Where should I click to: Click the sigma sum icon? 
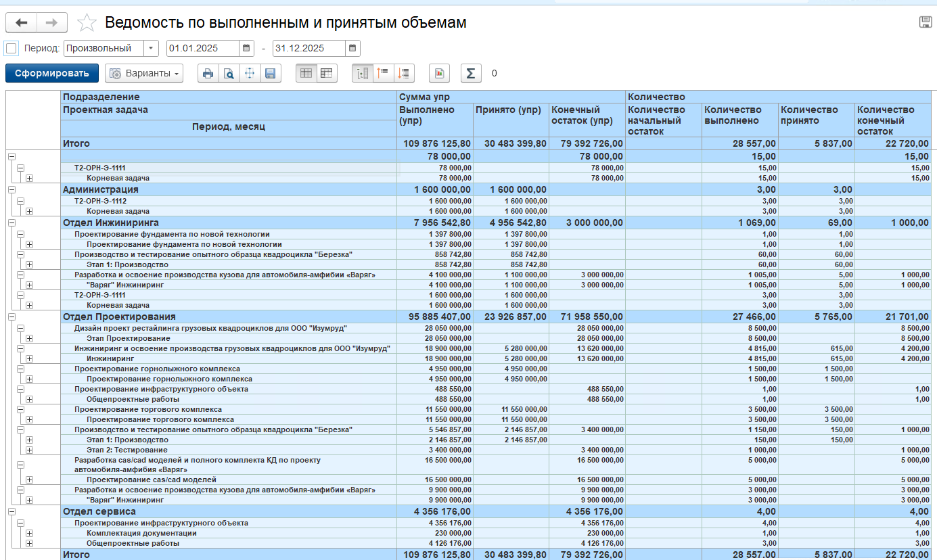(x=471, y=73)
